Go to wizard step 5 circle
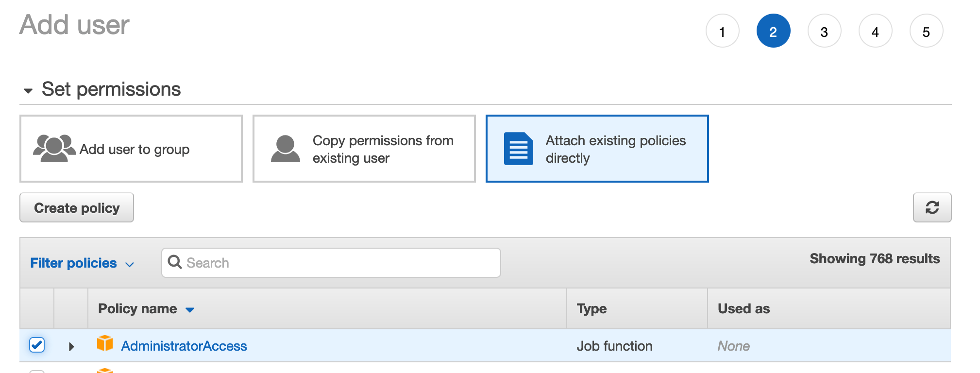Screen dimensions: 980x373 (926, 31)
